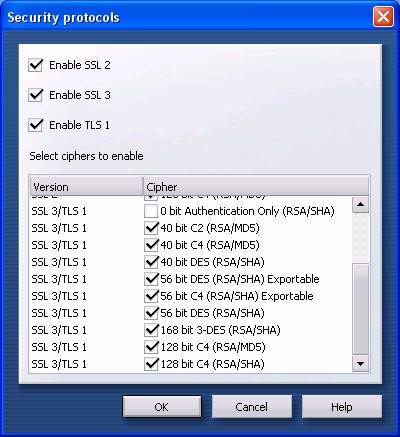Enable 0 bit Authentication Only cipher

[x=151, y=211]
